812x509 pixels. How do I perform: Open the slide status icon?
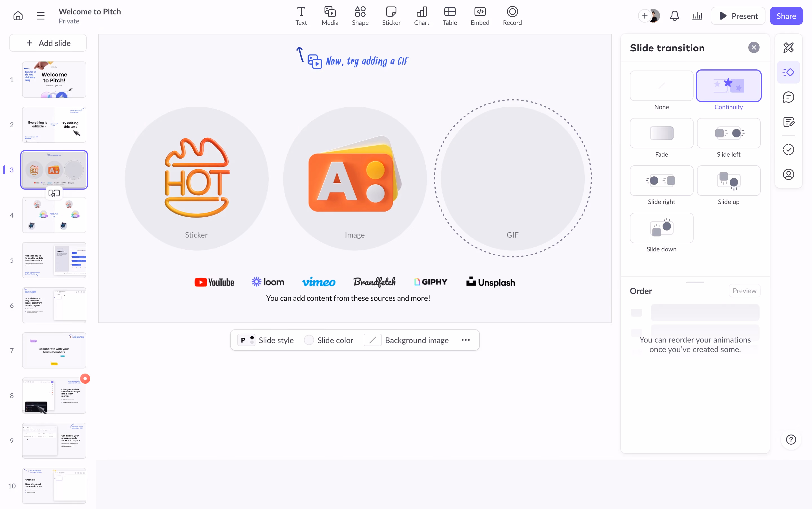(788, 150)
